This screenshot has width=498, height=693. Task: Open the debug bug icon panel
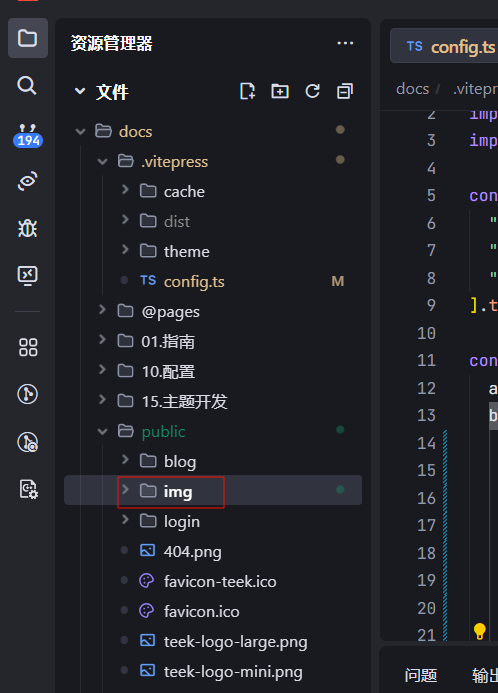tap(27, 228)
